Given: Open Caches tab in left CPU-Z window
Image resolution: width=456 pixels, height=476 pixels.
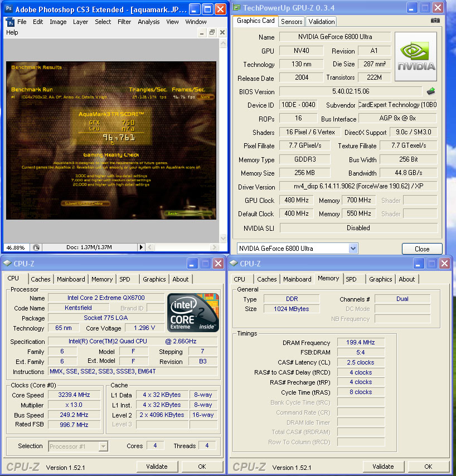Looking at the screenshot, I should (x=41, y=279).
